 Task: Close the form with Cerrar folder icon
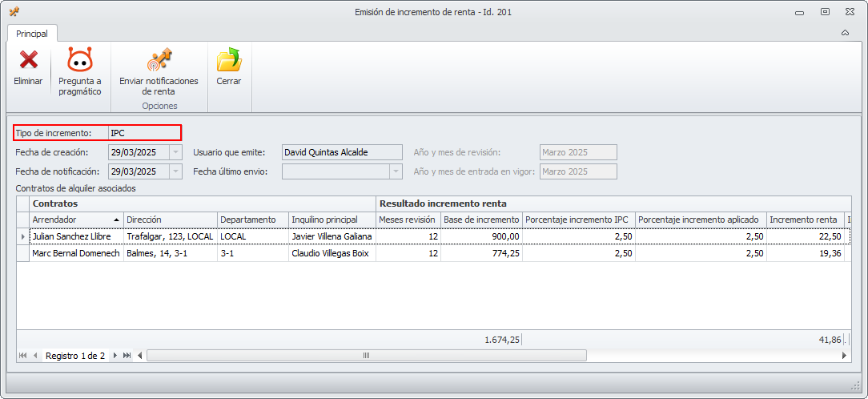coord(229,61)
